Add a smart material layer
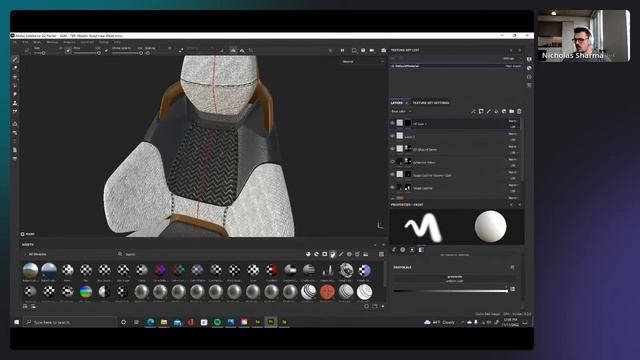This screenshot has height=360, width=640. tap(504, 111)
